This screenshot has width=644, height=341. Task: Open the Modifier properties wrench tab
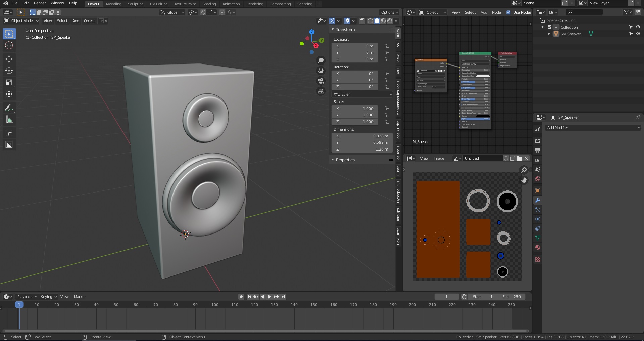tap(538, 200)
